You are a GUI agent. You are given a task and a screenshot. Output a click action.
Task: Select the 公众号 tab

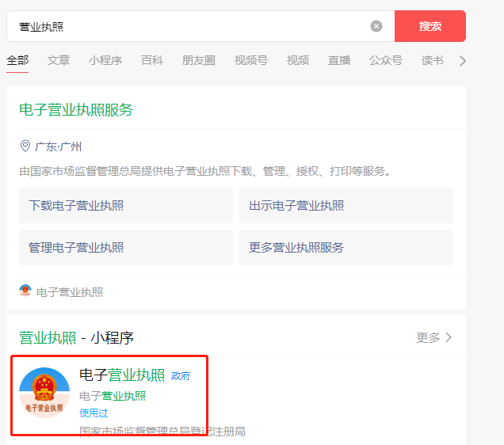385,61
